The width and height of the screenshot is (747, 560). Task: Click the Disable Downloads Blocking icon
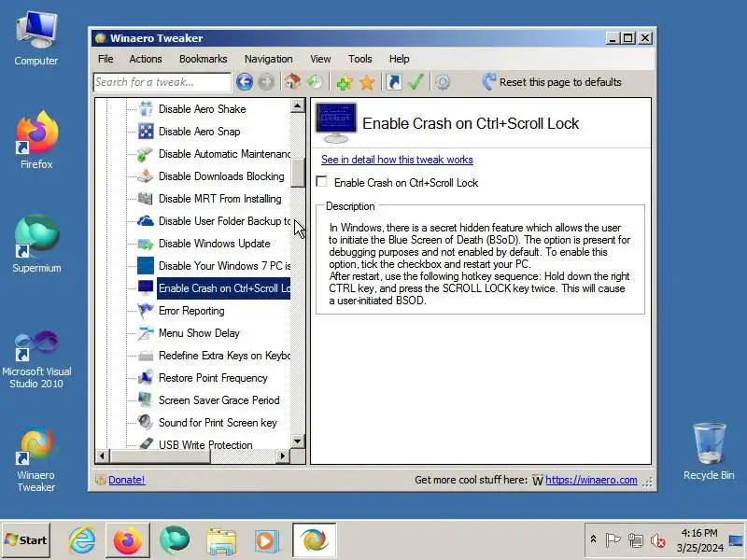146,176
